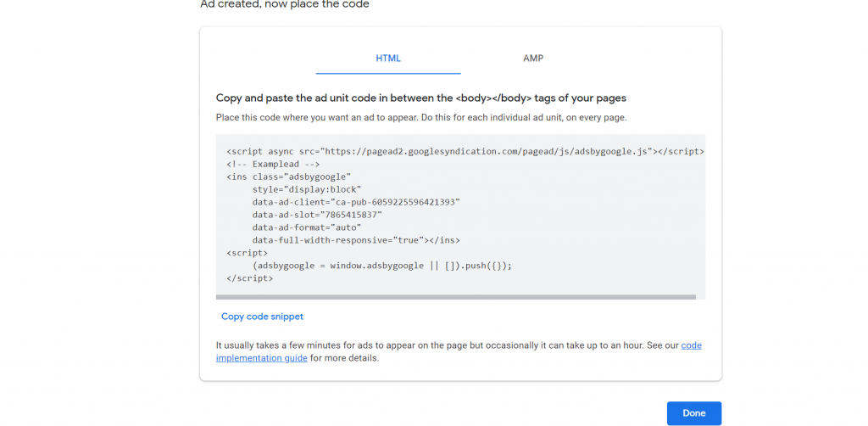868x426 pixels.
Task: Copy code snippet link
Action: tap(263, 317)
